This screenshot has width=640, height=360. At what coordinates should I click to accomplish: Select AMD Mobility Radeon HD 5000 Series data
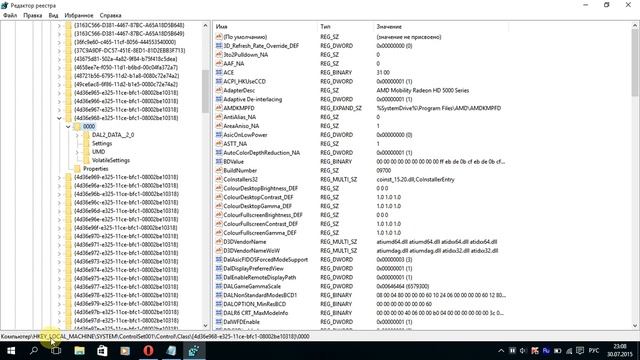tap(422, 90)
